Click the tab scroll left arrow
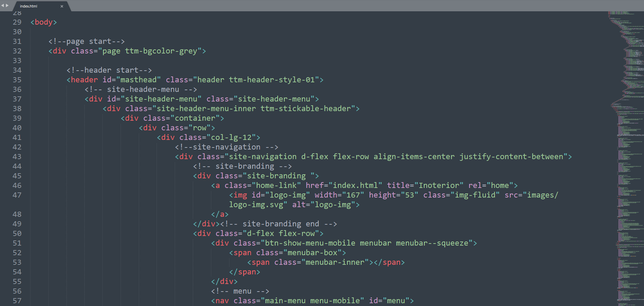 3,6
